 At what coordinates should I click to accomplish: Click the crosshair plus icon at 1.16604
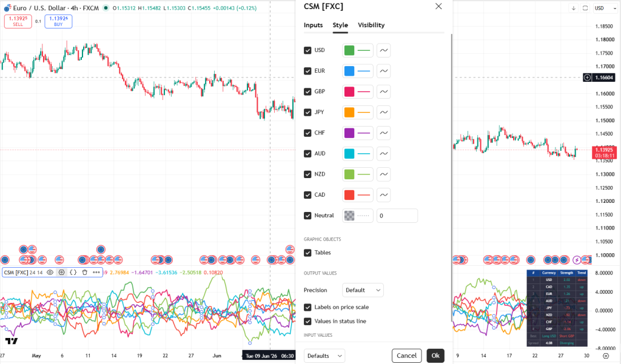point(587,78)
